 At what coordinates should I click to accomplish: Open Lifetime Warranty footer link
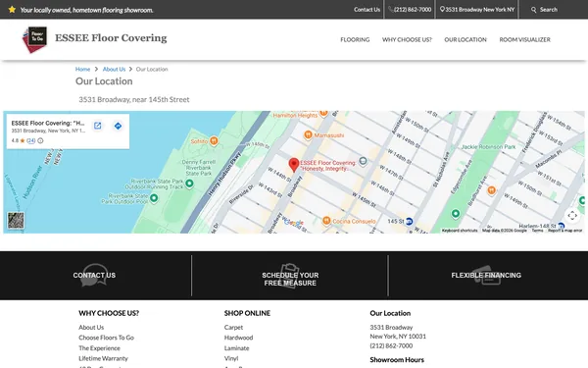pos(103,358)
